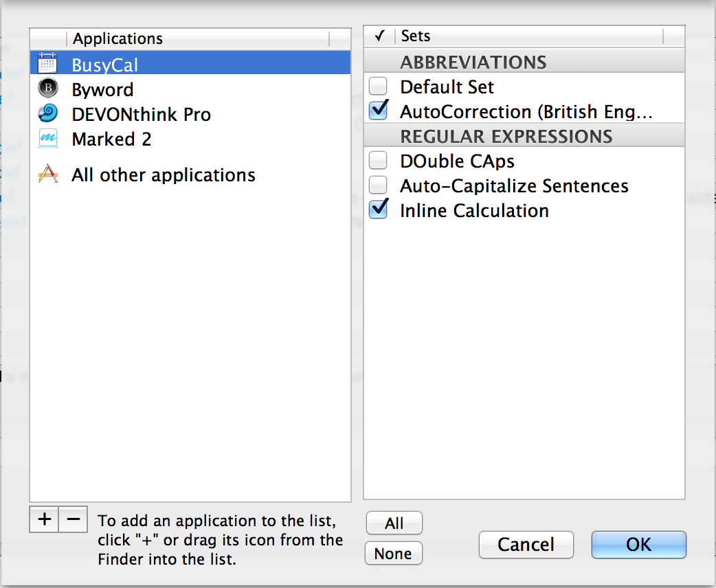Enable the Default Set checkbox
The image size is (716, 588).
pyautogui.click(x=378, y=86)
